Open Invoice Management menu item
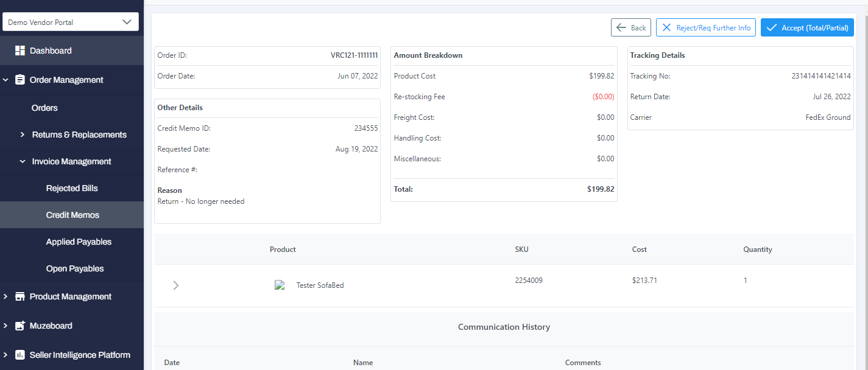The height and width of the screenshot is (370, 868). pyautogui.click(x=72, y=161)
